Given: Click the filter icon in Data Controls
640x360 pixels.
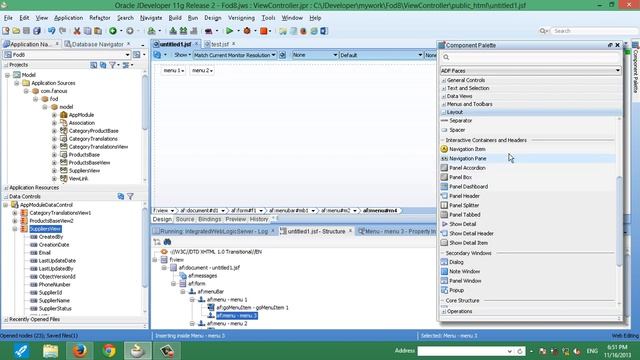Looking at the screenshot, I should click(130, 196).
